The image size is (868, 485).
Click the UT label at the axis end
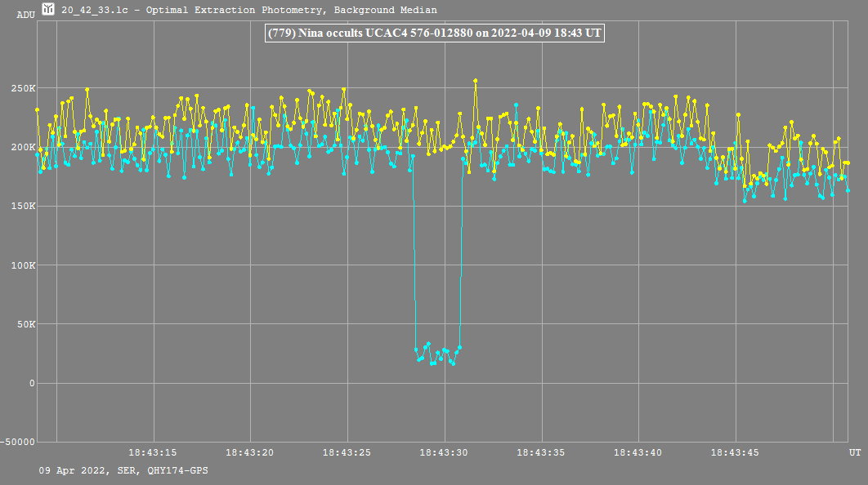click(x=854, y=452)
